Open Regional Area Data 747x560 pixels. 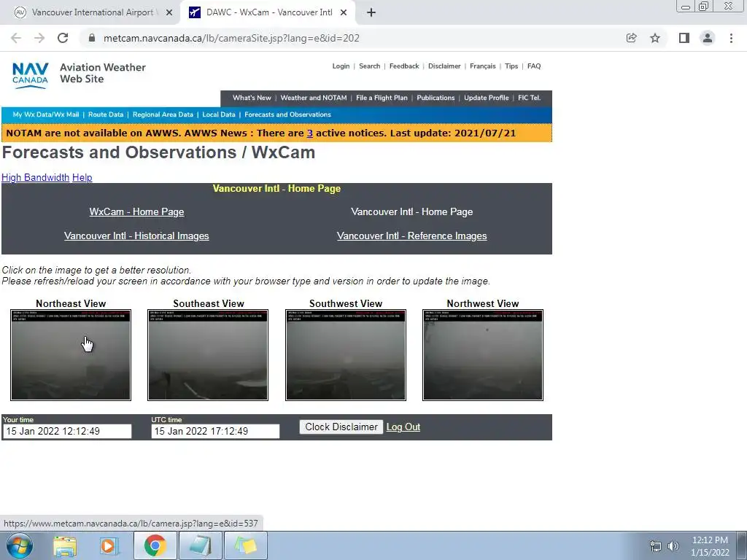(x=163, y=114)
